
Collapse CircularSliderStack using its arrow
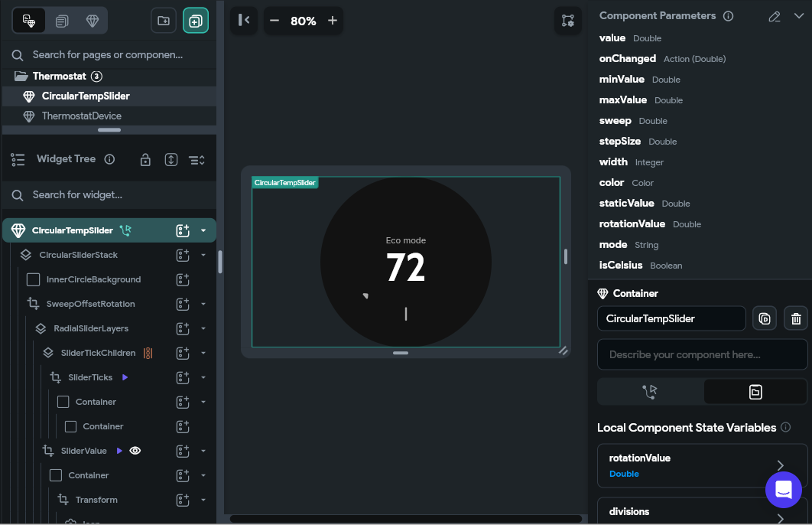[x=203, y=255]
